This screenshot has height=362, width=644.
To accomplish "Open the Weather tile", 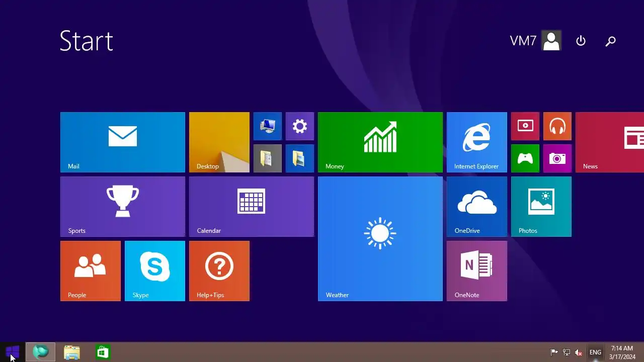I will pos(380,239).
